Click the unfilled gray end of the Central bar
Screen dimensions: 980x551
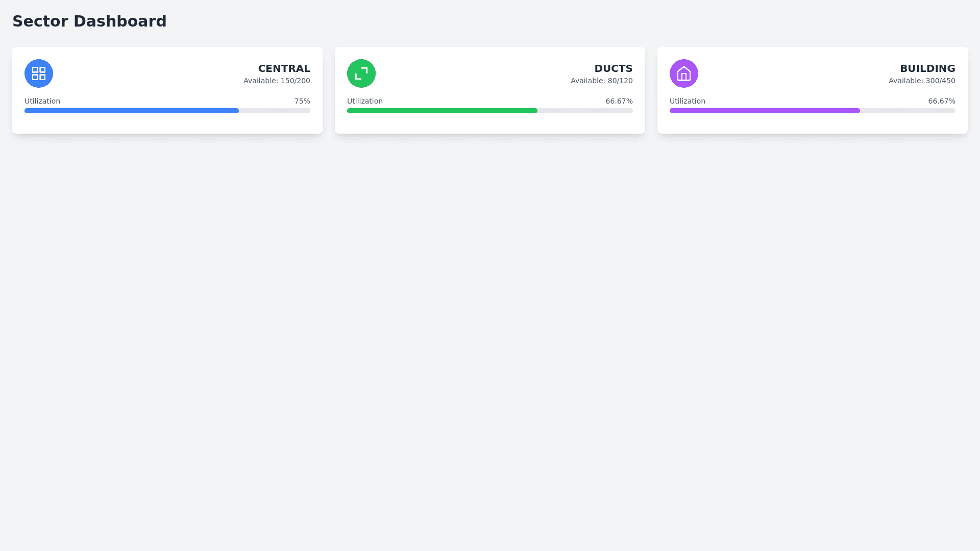coord(275,111)
